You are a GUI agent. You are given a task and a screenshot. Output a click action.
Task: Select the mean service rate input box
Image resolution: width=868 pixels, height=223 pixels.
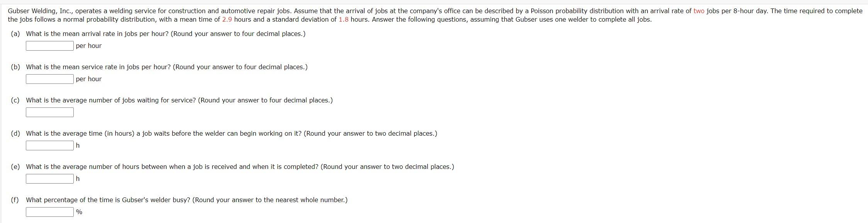49,79
